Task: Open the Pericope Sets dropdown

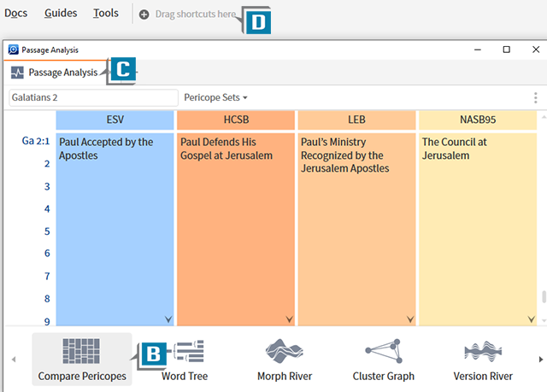Action: click(x=227, y=98)
